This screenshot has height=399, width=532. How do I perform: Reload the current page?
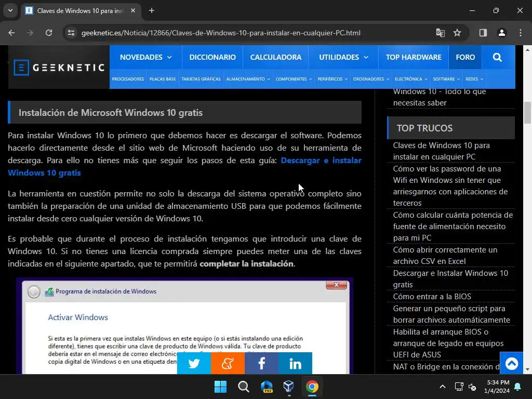(49, 33)
